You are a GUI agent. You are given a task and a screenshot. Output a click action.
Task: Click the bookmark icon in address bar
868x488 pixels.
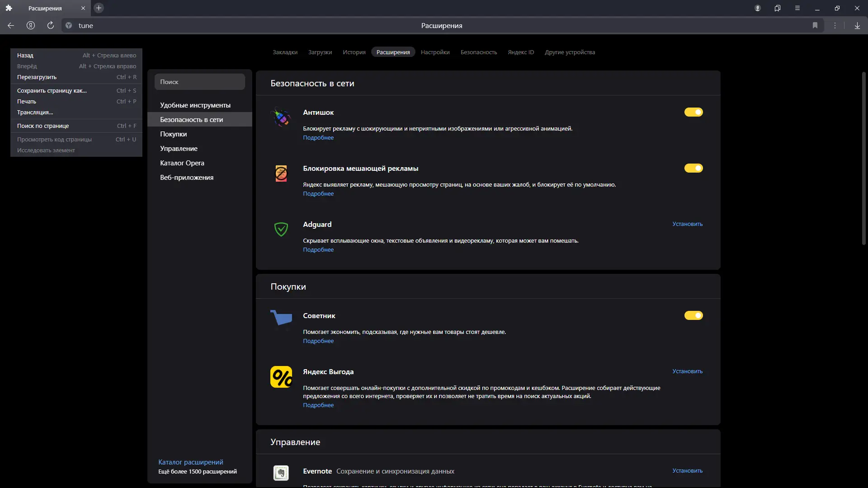coord(815,26)
